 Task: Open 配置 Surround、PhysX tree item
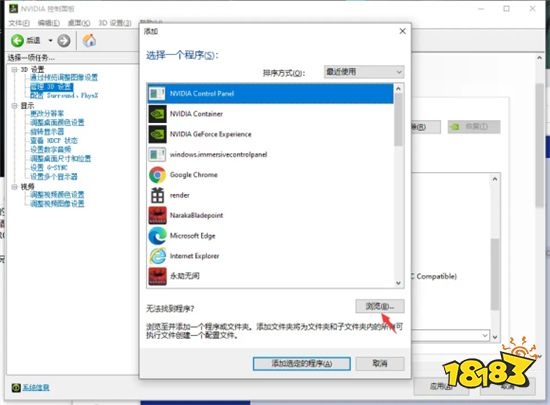[x=64, y=95]
